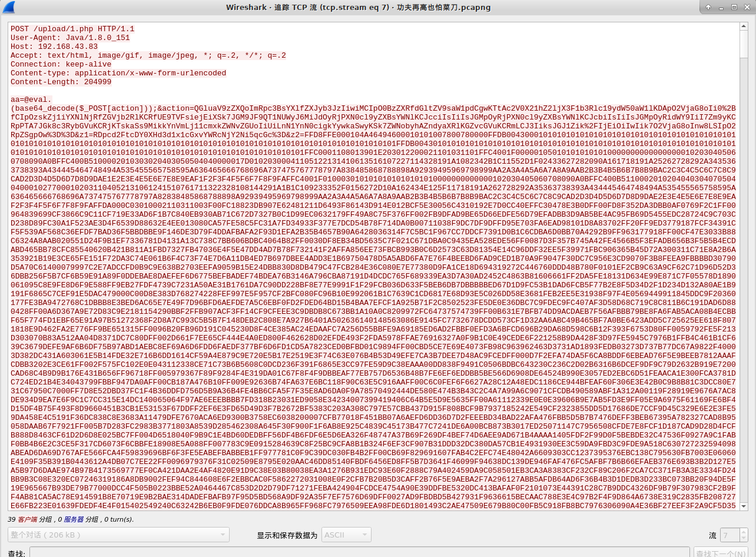Click the 客户端 word in the packet summary

[x=27, y=519]
